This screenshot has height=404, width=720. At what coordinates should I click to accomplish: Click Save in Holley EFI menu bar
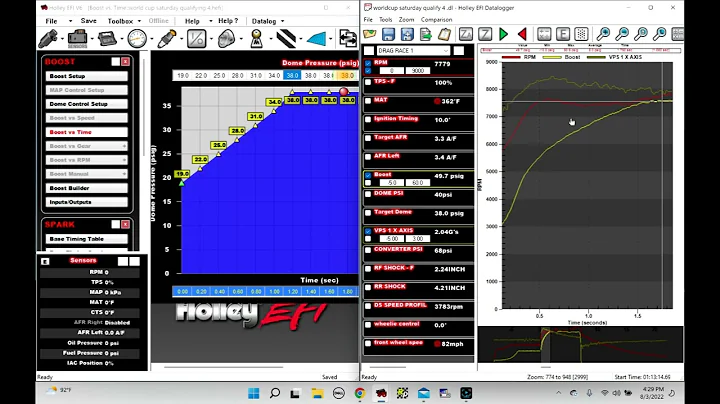point(88,21)
